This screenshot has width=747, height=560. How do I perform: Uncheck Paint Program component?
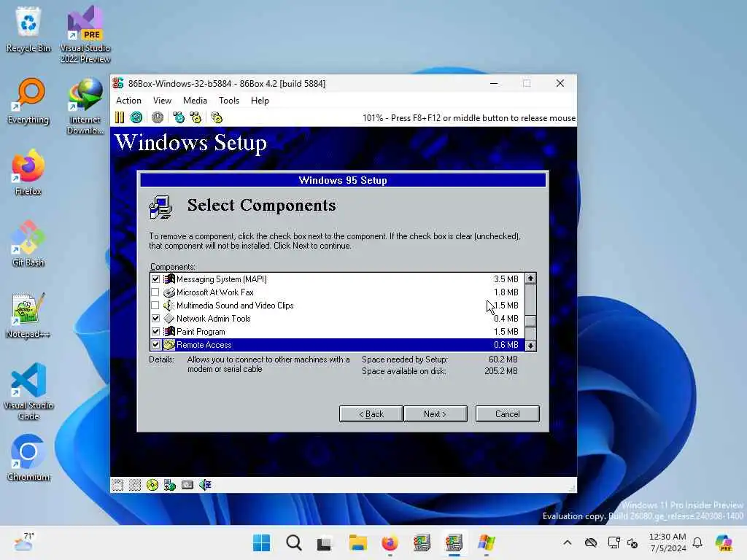(156, 332)
